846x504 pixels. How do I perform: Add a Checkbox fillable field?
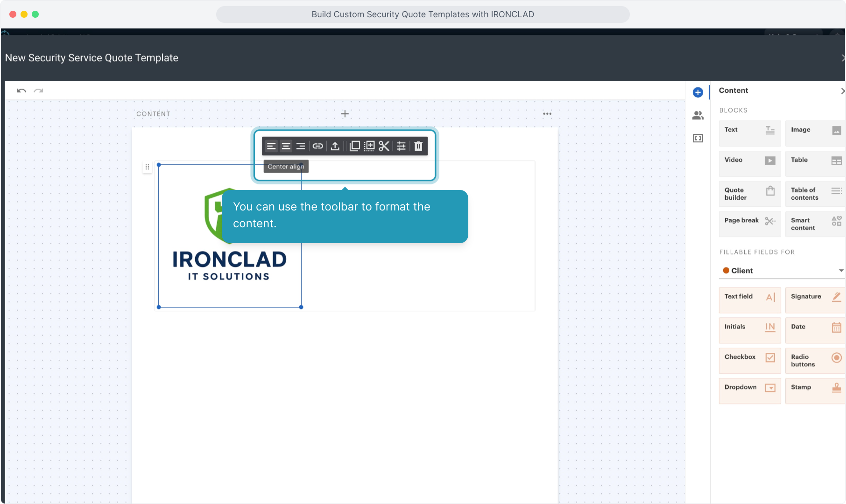coord(750,361)
